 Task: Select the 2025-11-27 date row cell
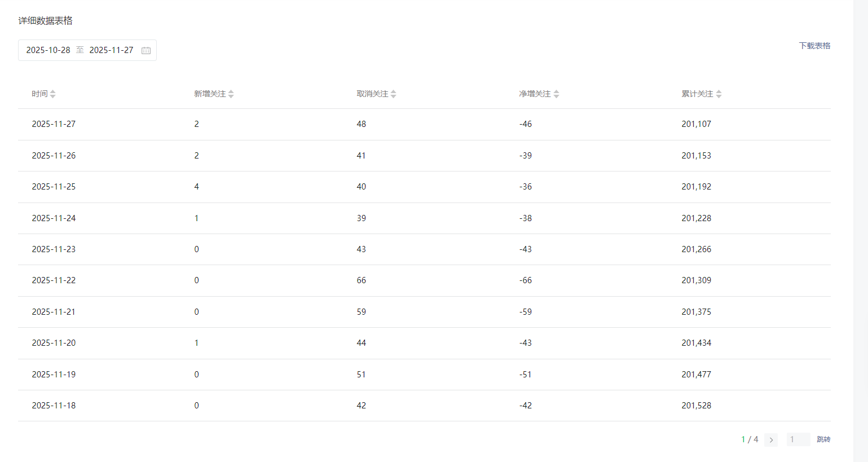[54, 124]
